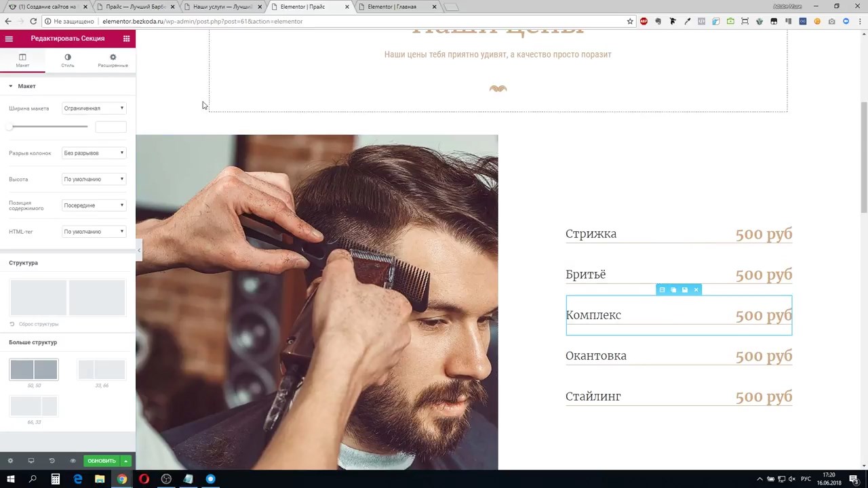The image size is (868, 488).
Task: Toggle page preview eye icon
Action: click(73, 461)
